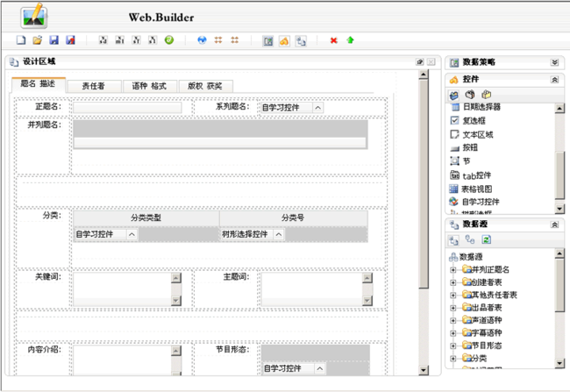Expand the 节目形态 tree node
Image resolution: width=570 pixels, height=392 pixels.
point(453,346)
